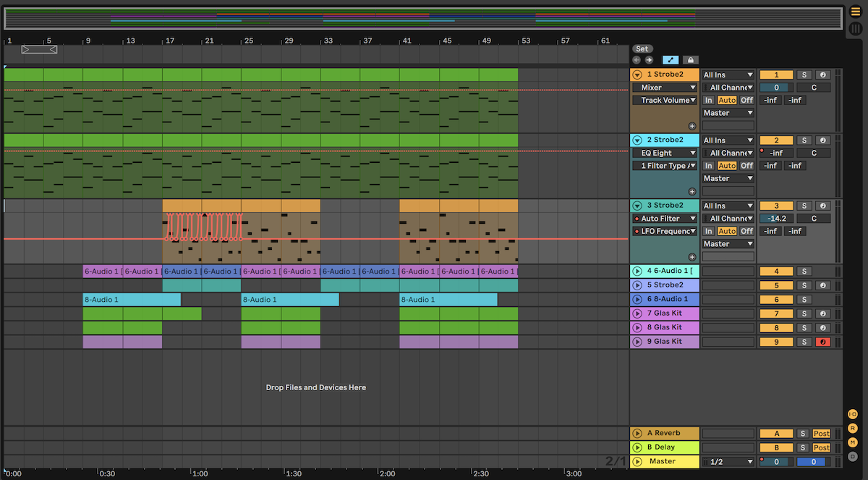Click the Set locator button

coord(642,49)
